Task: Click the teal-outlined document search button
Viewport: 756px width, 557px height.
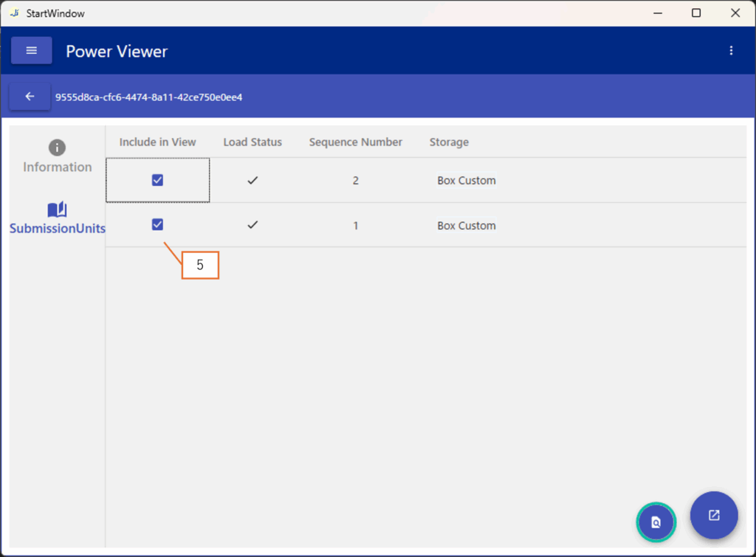Action: pyautogui.click(x=656, y=522)
